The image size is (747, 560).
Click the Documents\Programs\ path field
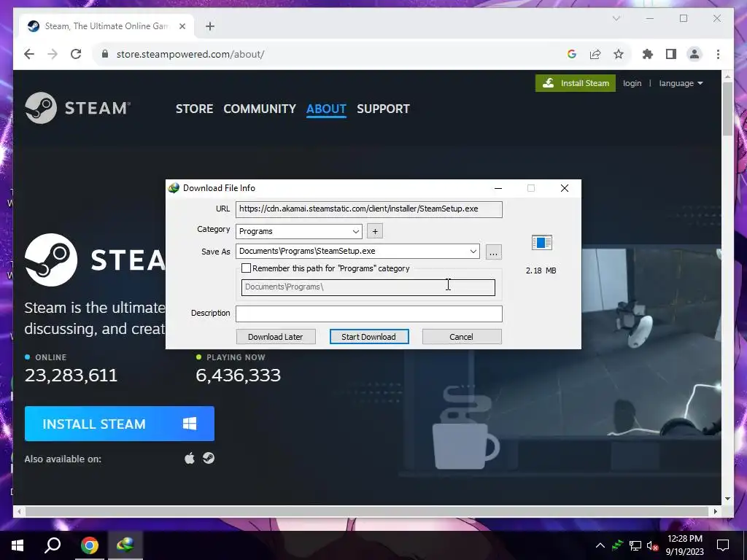[x=368, y=287]
